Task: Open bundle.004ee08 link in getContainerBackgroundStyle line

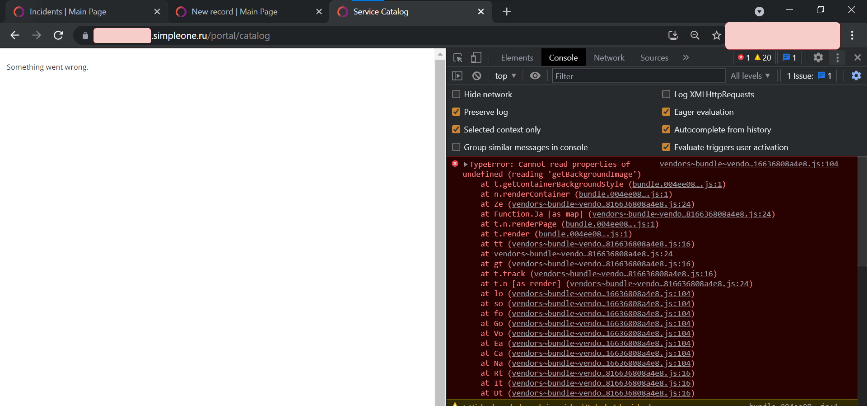Action: 677,184
